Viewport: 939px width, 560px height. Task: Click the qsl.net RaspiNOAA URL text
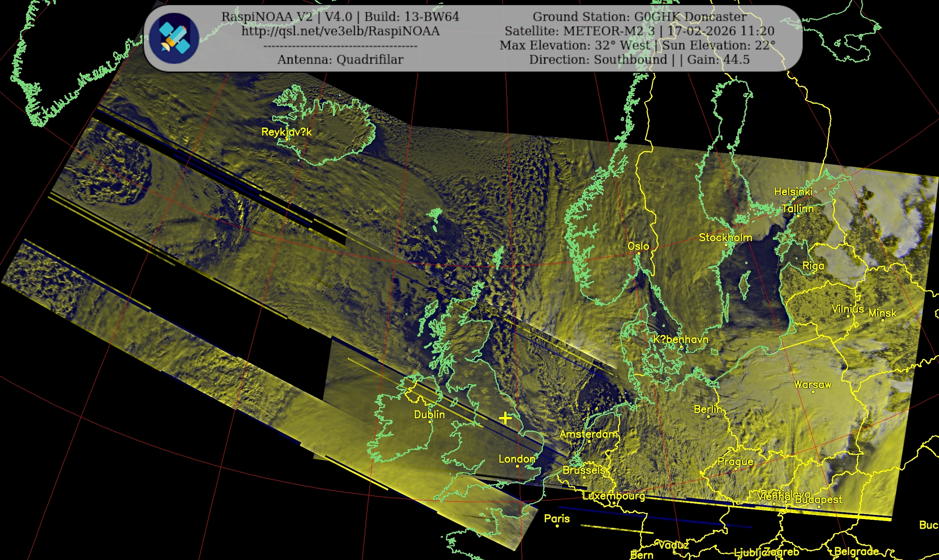(x=341, y=31)
